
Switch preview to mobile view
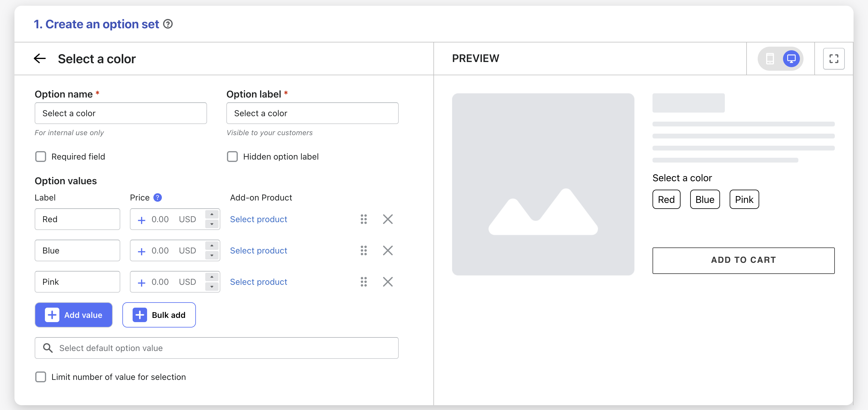(770, 59)
